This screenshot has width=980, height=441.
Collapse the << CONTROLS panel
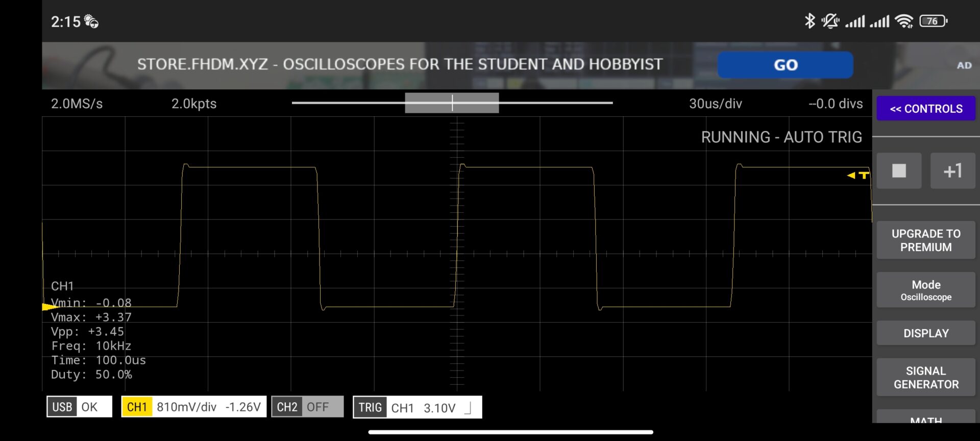tap(925, 109)
